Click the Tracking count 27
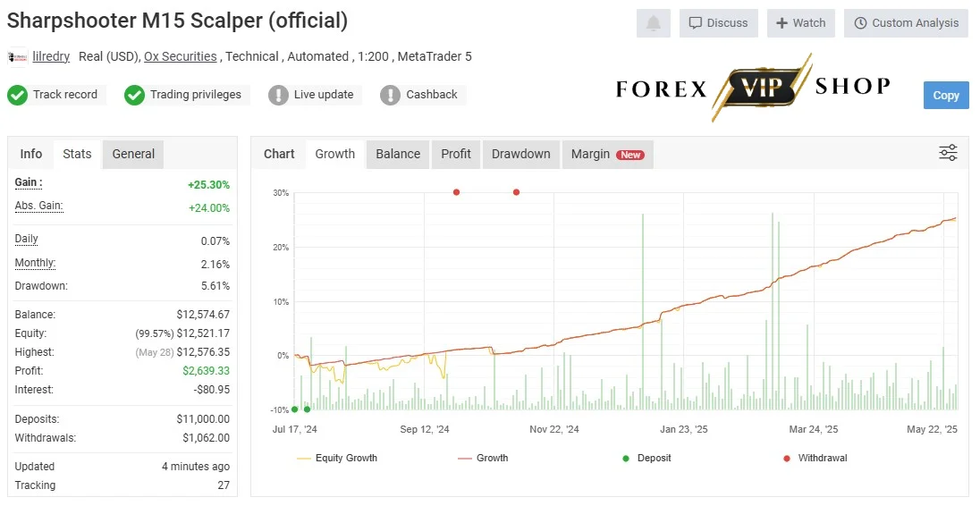The image size is (980, 506). (x=224, y=485)
